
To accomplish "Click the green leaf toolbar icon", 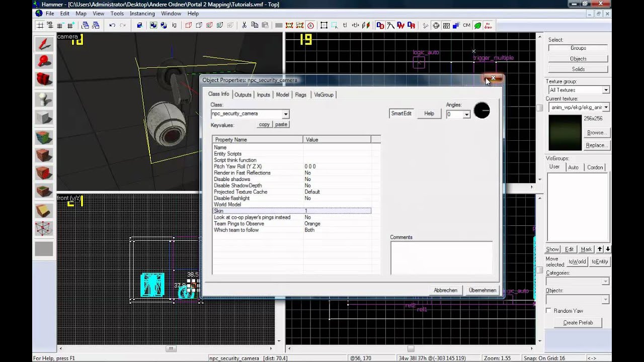I will 477,25.
